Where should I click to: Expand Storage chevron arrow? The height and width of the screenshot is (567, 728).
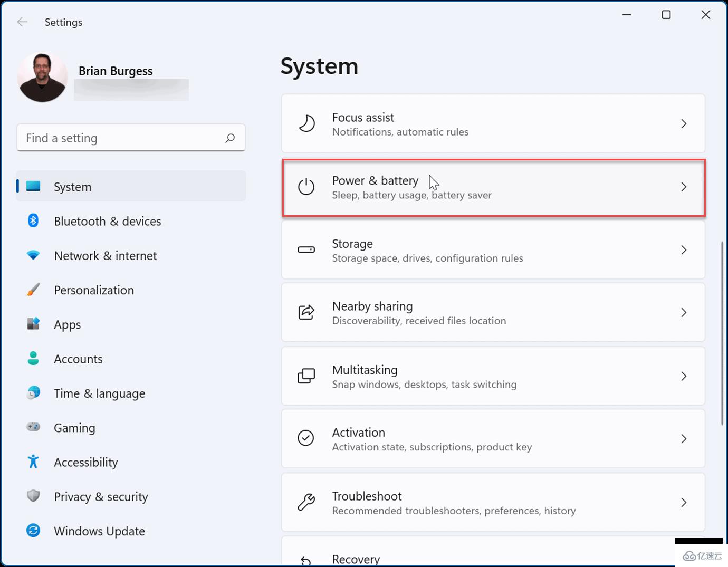tap(684, 249)
